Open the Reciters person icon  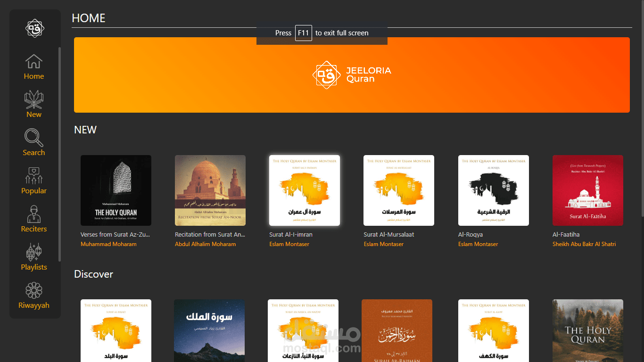34,214
